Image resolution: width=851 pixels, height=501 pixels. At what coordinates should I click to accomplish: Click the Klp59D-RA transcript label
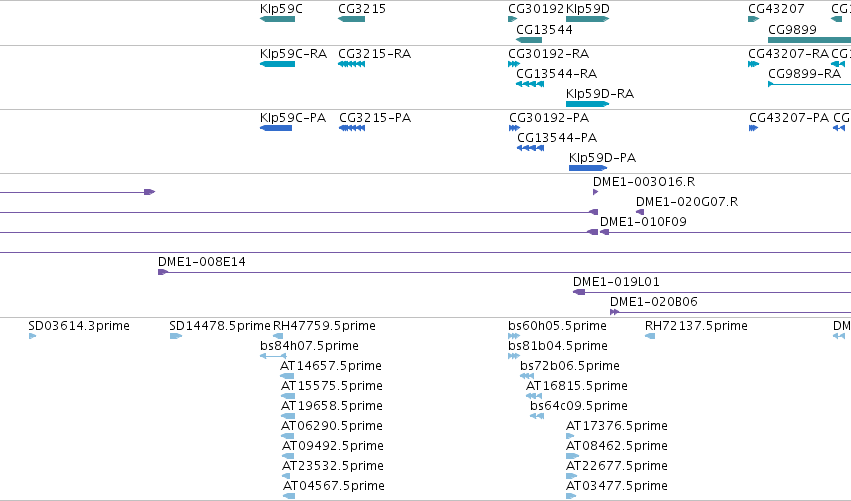coord(600,94)
